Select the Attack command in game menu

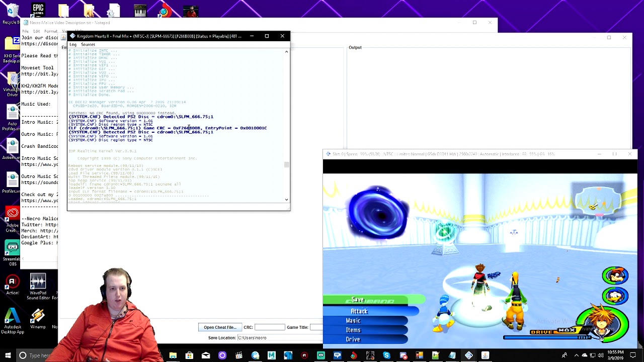pos(359,311)
